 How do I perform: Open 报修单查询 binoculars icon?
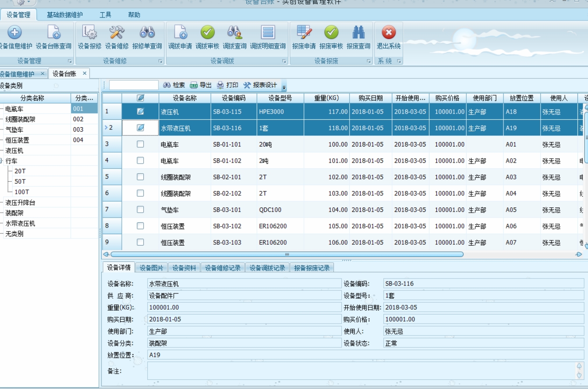(147, 32)
